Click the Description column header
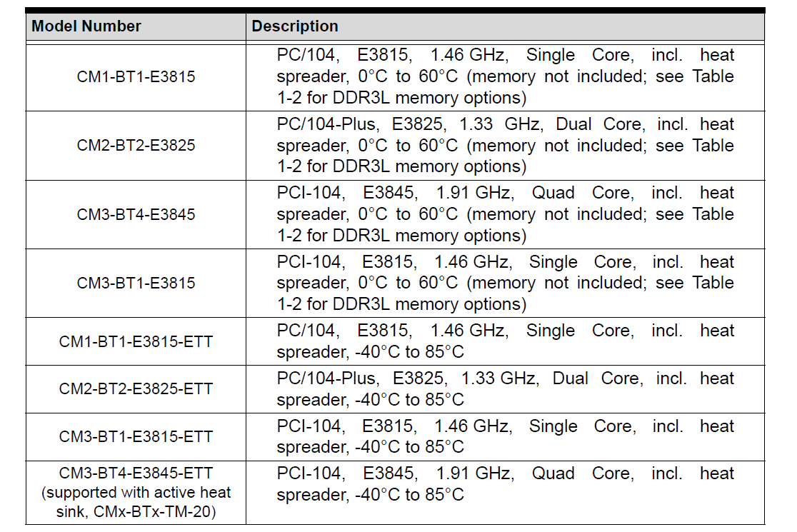Viewport: 797px width, 532px height. point(295,26)
